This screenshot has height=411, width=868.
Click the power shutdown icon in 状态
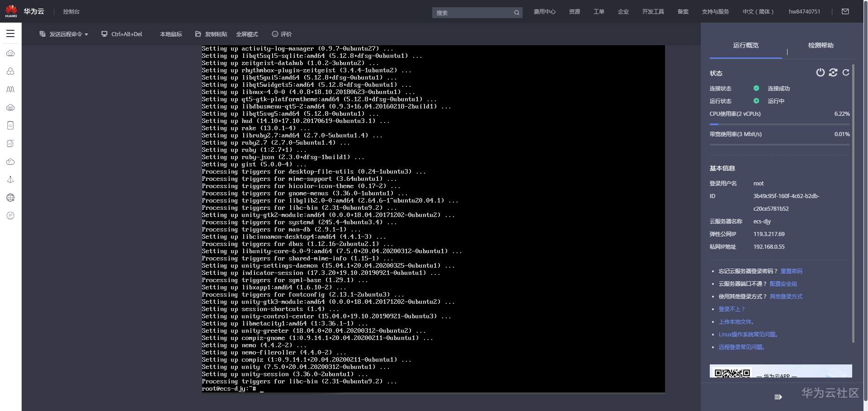(820, 72)
